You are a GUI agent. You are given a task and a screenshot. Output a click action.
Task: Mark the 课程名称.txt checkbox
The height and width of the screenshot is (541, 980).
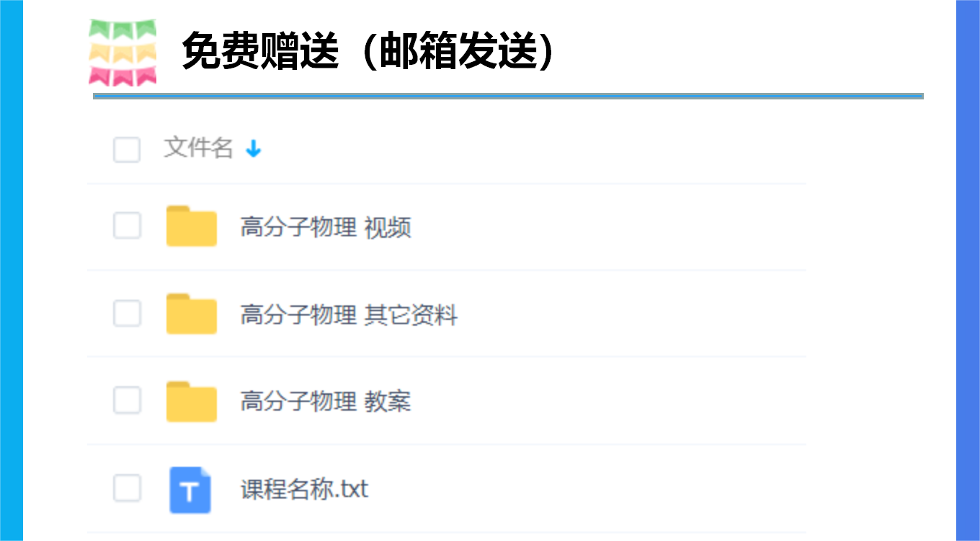pyautogui.click(x=127, y=488)
